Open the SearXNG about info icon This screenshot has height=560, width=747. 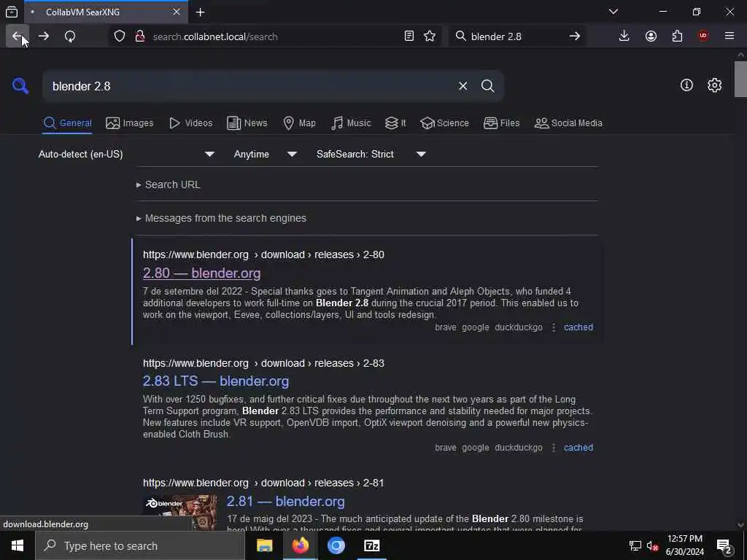(686, 85)
